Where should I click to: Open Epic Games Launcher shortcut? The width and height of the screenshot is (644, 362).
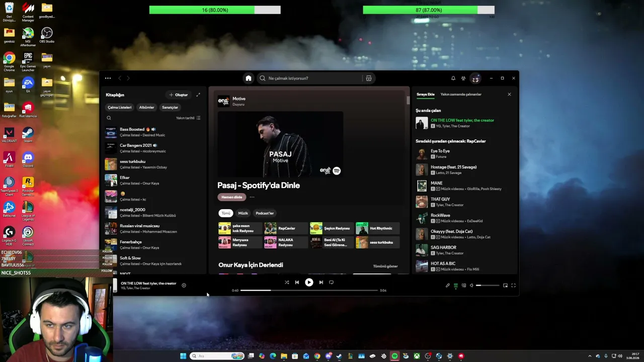click(28, 62)
